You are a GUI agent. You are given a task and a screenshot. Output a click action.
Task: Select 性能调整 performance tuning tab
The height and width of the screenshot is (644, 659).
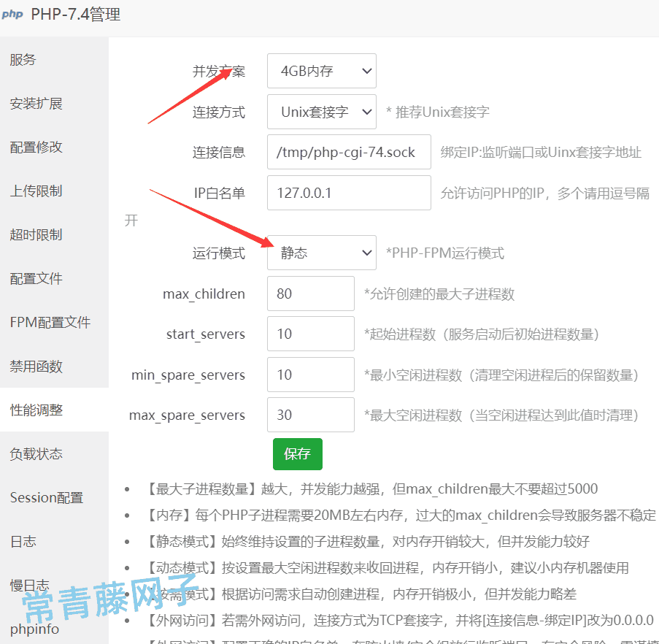pyautogui.click(x=36, y=410)
